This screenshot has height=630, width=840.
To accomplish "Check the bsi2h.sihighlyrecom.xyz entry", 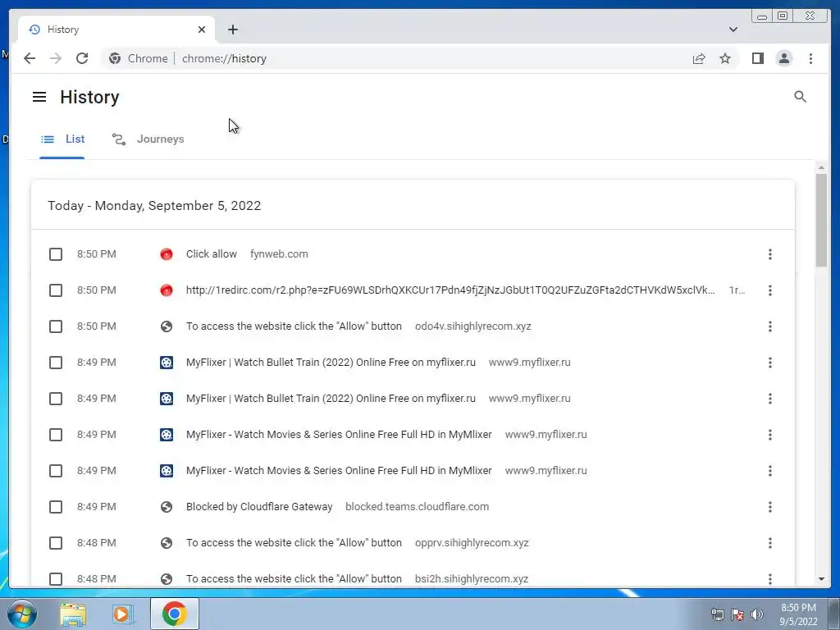I will click(56, 579).
